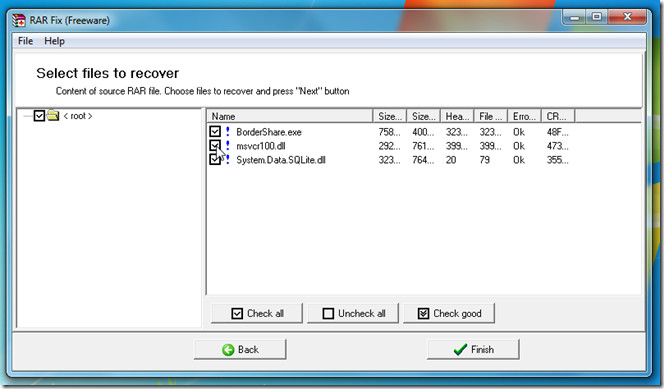Click the Hea... column header
Screen dimensions: 664x389
[457, 116]
